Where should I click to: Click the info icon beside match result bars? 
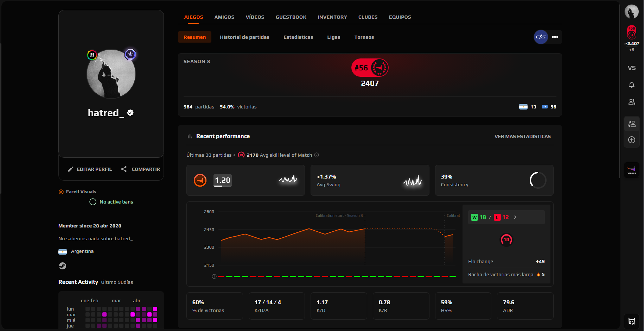[x=214, y=276]
